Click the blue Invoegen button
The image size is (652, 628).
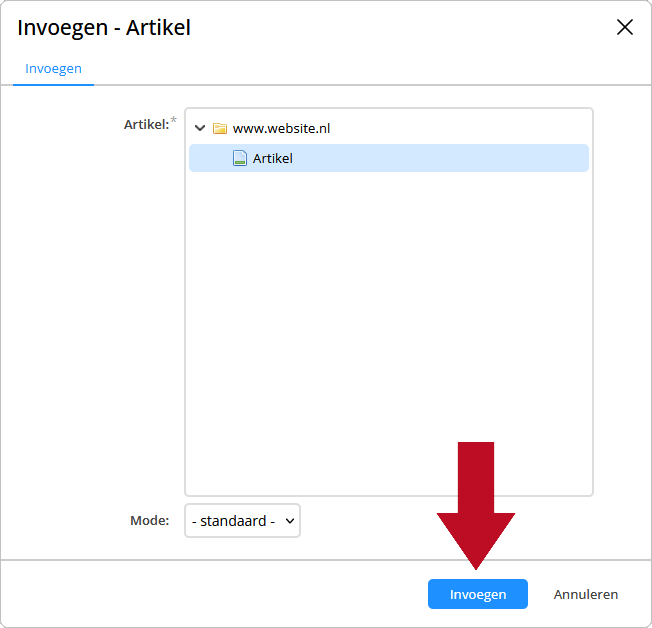click(478, 594)
